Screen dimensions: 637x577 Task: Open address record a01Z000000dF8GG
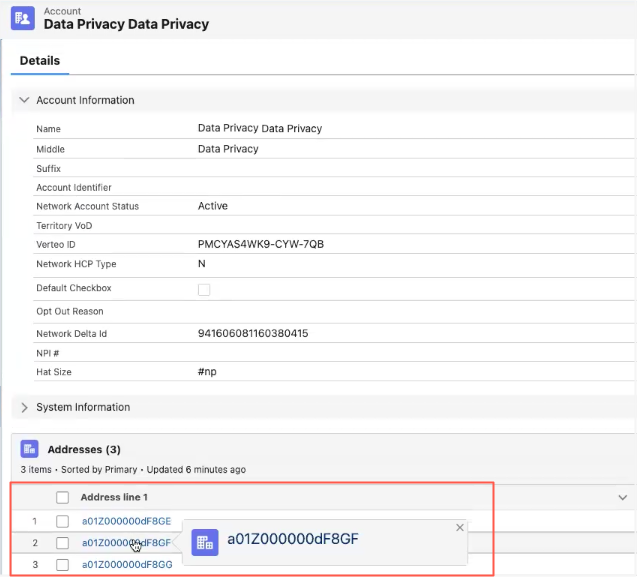click(x=126, y=565)
